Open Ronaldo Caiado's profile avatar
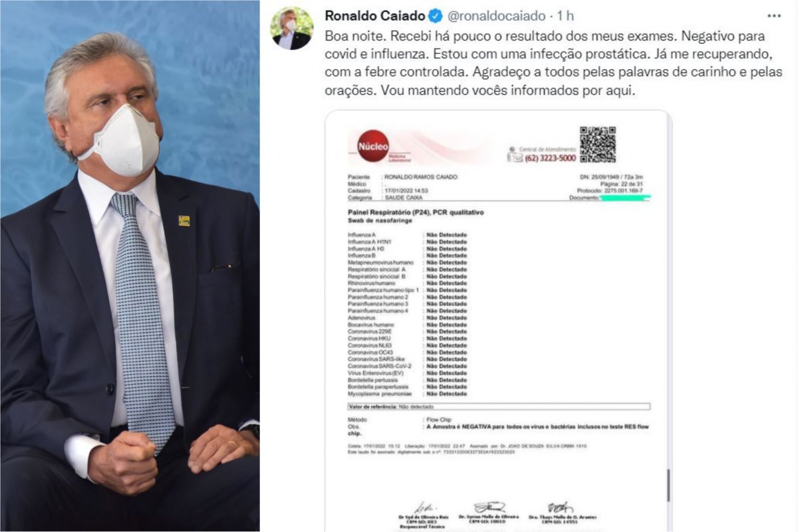This screenshot has height=532, width=798. click(292, 29)
